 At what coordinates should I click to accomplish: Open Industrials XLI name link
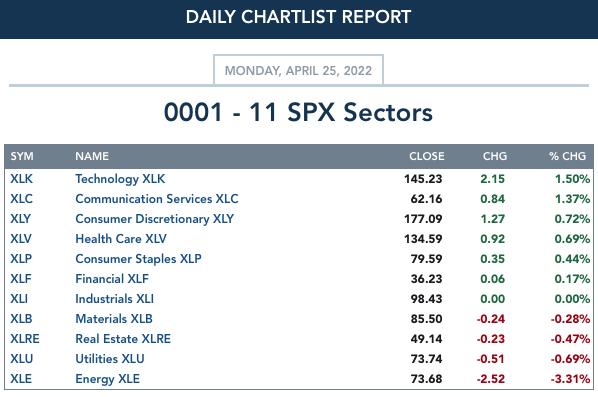pyautogui.click(x=114, y=299)
